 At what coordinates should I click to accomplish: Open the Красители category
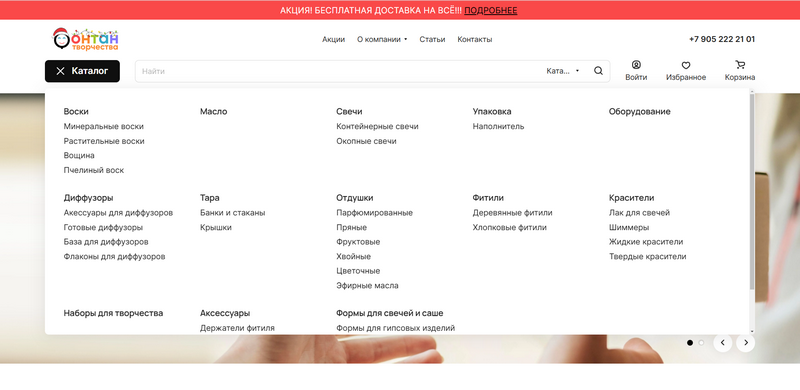[631, 198]
